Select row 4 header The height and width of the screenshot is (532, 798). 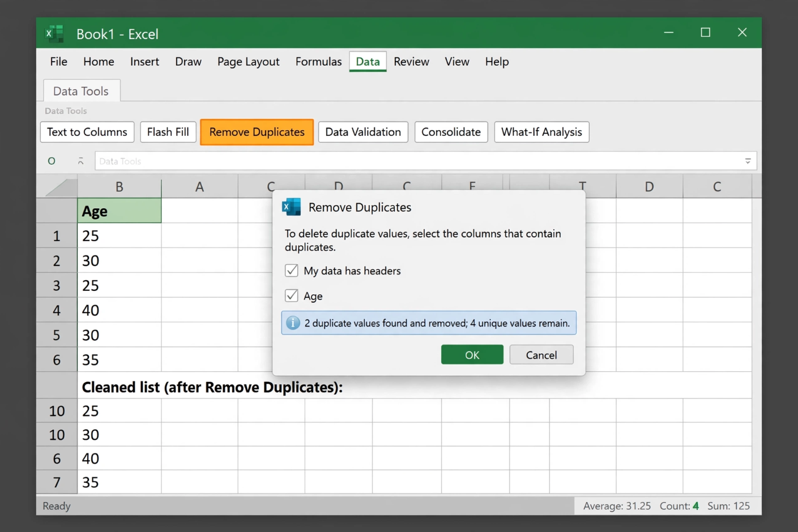pyautogui.click(x=57, y=310)
